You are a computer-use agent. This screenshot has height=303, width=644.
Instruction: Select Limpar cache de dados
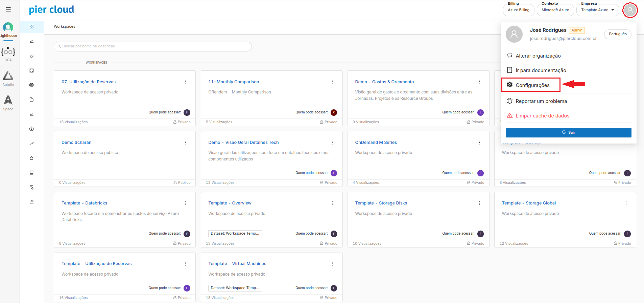pyautogui.click(x=542, y=116)
